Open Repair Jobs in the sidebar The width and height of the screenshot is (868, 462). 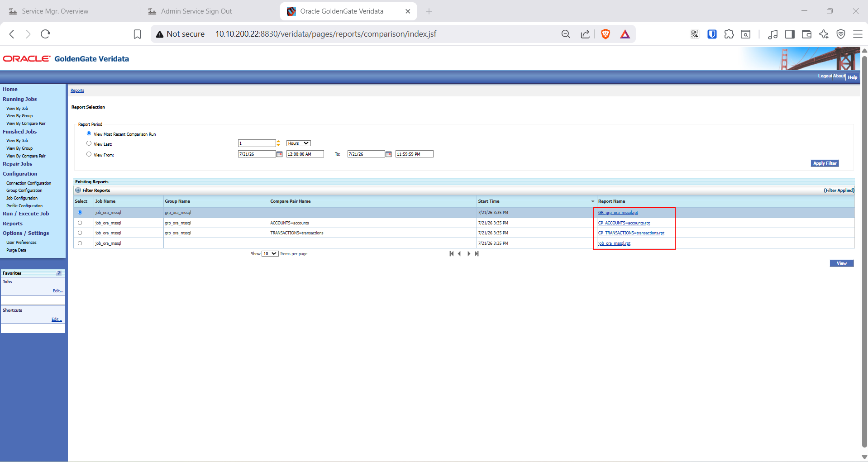pyautogui.click(x=18, y=164)
